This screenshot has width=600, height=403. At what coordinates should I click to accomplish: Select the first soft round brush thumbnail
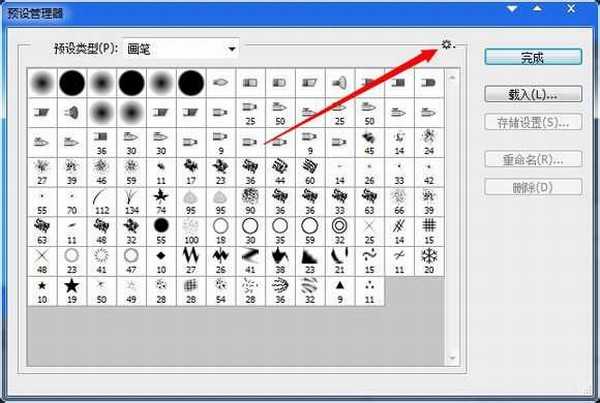[x=41, y=83]
